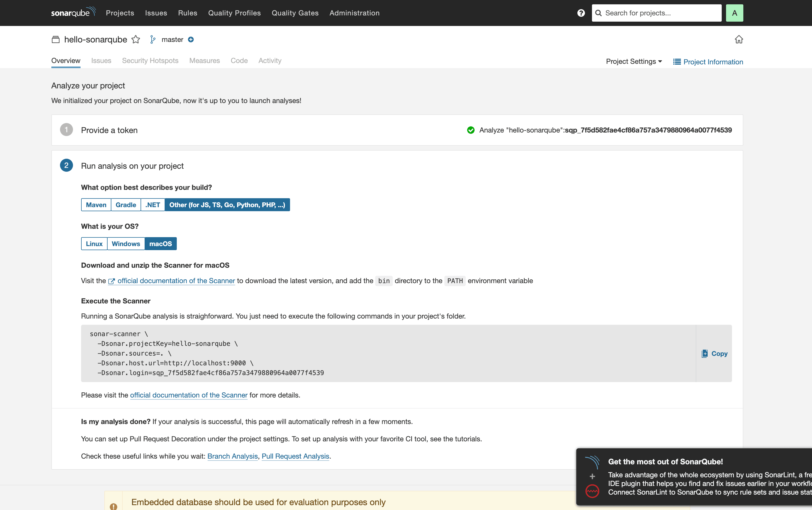Screen dimensions: 812x510
Task: Copy the sonar-scanner command
Action: click(714, 353)
